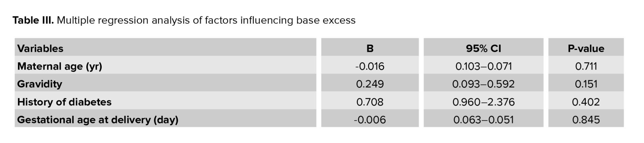Click the Table III title caption

click(184, 20)
